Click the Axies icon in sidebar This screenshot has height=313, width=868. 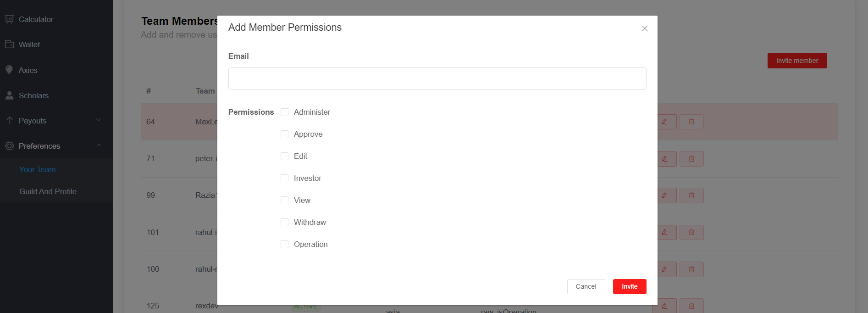click(x=9, y=70)
